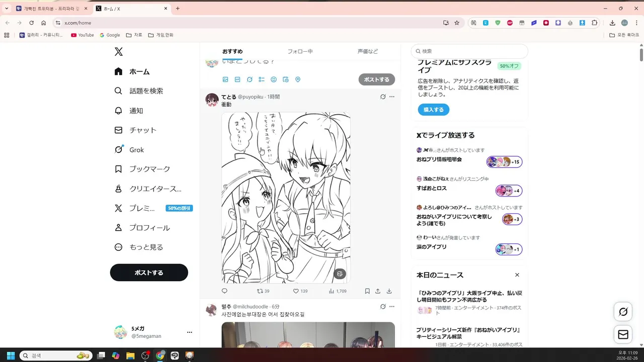Open プロフィール profile page
This screenshot has height=362, width=644.
click(x=143, y=228)
